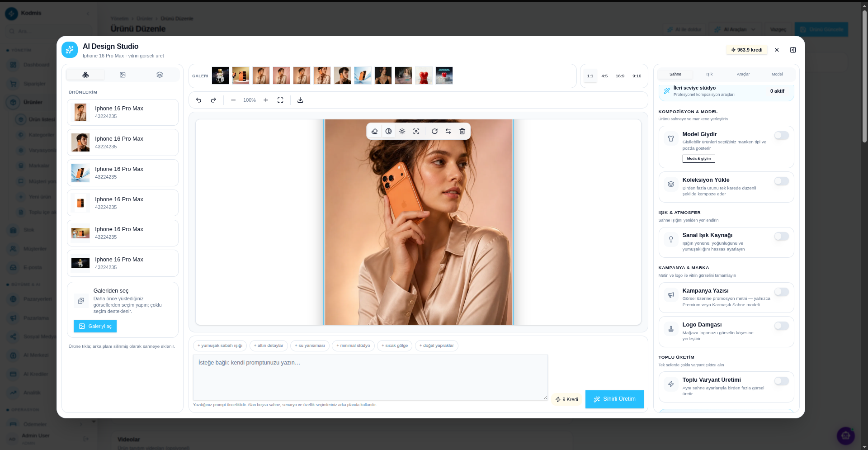The height and width of the screenshot is (450, 868).
Task: Switch on Logo Damgası
Action: click(781, 326)
